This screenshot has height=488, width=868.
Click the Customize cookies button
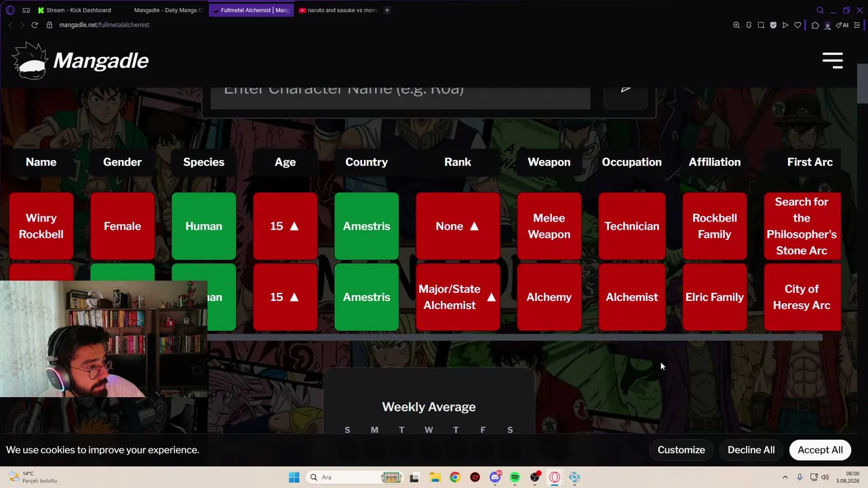point(682,450)
